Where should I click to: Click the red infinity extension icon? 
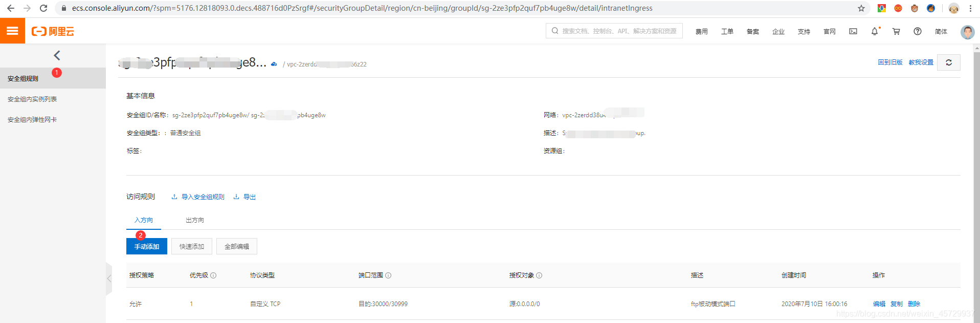pos(898,8)
